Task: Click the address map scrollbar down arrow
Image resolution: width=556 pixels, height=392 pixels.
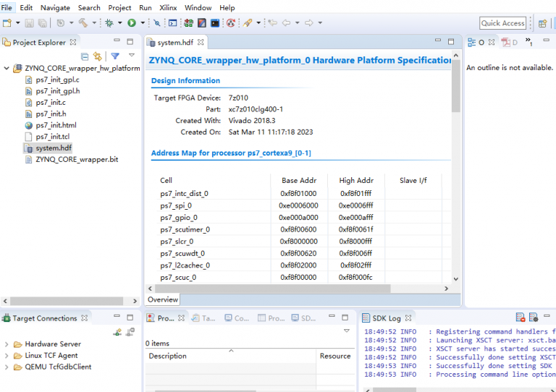Action: (455, 278)
